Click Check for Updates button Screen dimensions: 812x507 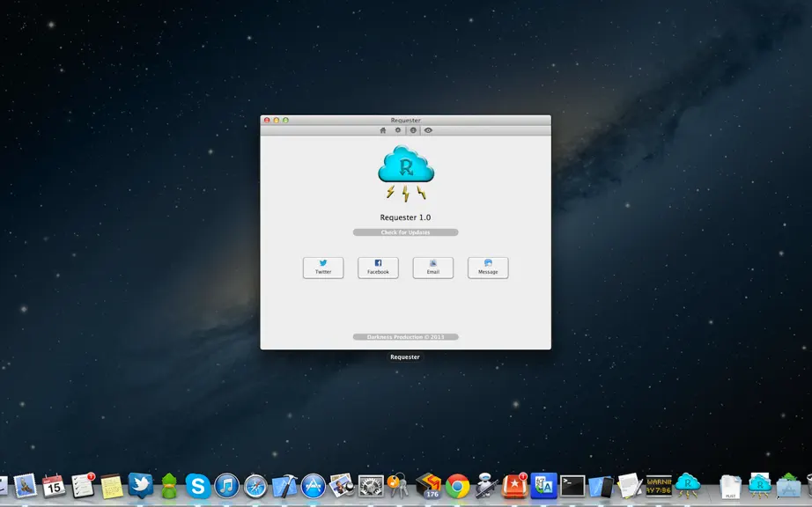405,232
